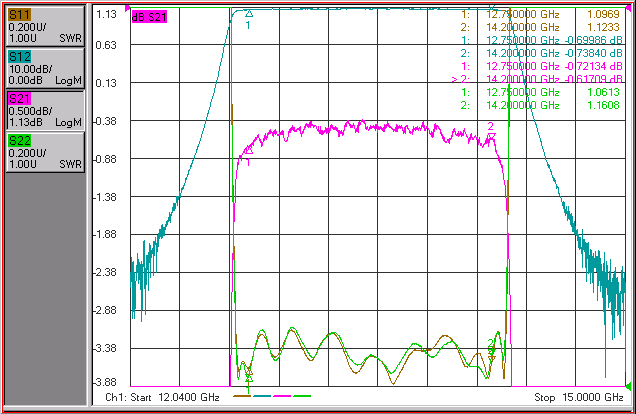636x414 pixels.
Task: Click the magenta 'dB S21' trace label
Action: 149,17
